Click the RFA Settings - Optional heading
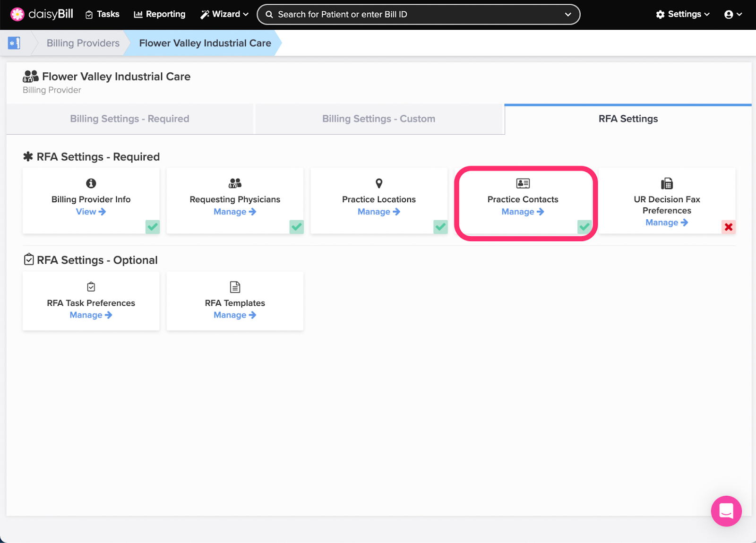Image resolution: width=756 pixels, height=543 pixels. coord(97,260)
